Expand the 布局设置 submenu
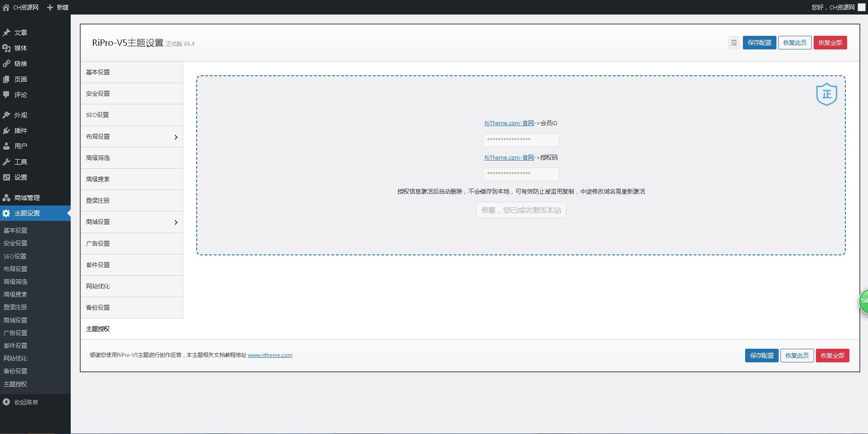The image size is (868, 434). [131, 136]
